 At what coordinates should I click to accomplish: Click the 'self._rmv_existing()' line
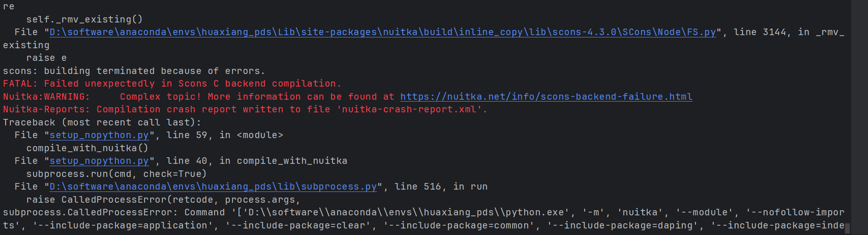coord(85,19)
